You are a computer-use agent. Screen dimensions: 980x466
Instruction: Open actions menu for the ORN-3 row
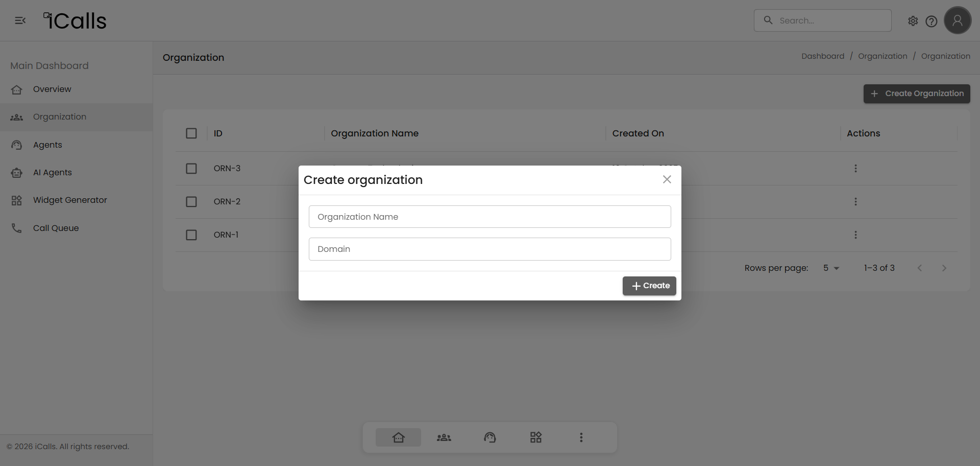point(855,169)
